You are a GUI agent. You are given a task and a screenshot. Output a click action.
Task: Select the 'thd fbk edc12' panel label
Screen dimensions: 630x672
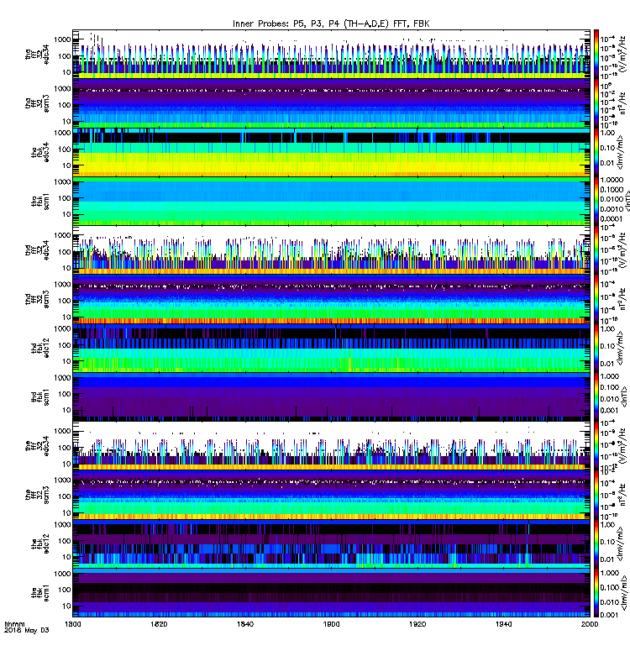[x=40, y=348]
